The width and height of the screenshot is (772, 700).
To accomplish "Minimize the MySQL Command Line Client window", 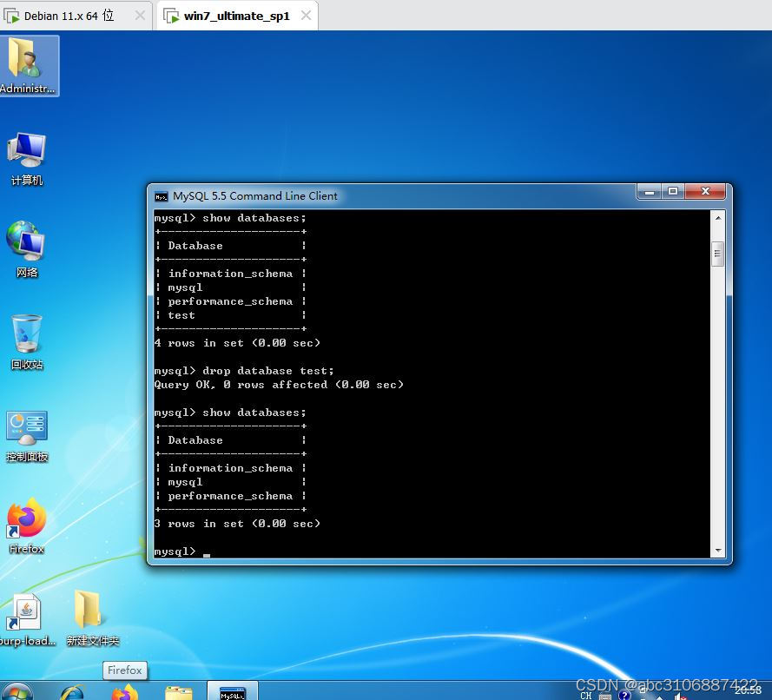I will [650, 191].
